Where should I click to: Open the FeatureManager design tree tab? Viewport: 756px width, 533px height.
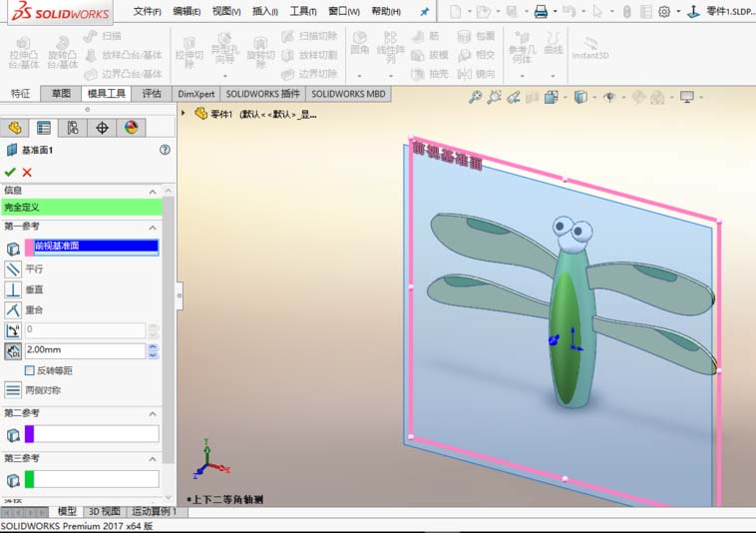pyautogui.click(x=15, y=128)
